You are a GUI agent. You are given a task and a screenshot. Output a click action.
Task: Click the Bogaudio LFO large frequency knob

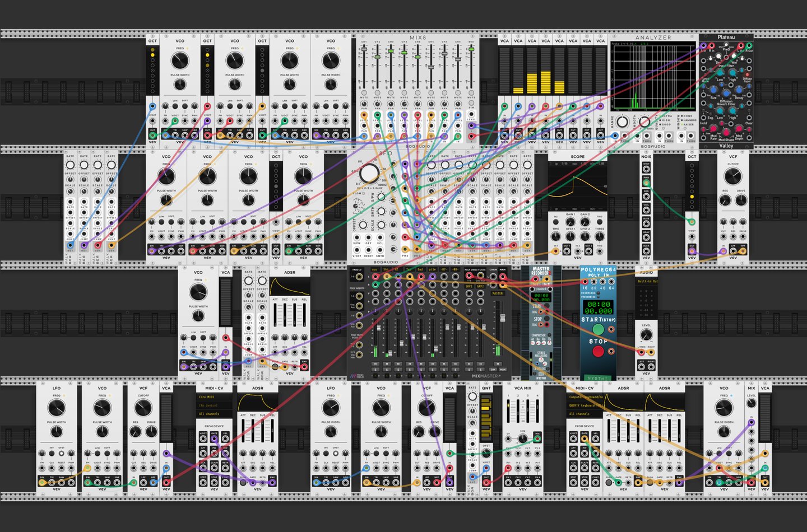pyautogui.click(x=369, y=173)
